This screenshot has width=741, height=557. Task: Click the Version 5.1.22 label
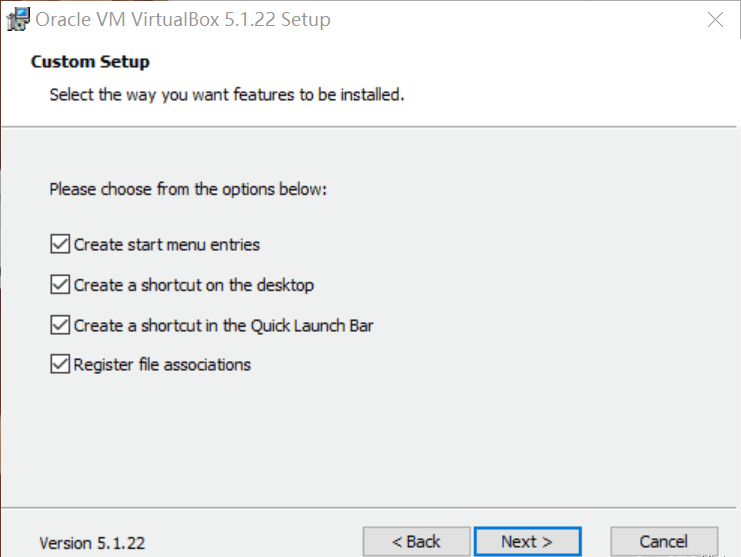(92, 543)
